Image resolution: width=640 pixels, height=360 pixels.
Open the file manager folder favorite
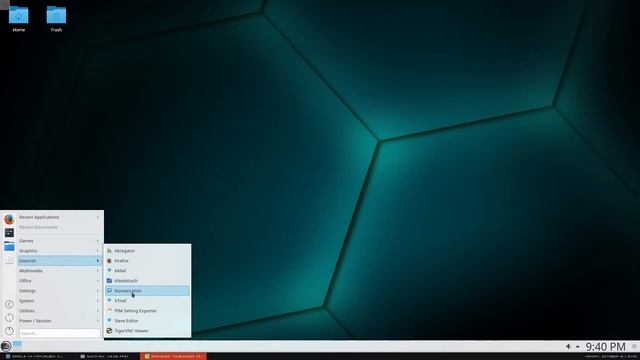[x=9, y=246]
